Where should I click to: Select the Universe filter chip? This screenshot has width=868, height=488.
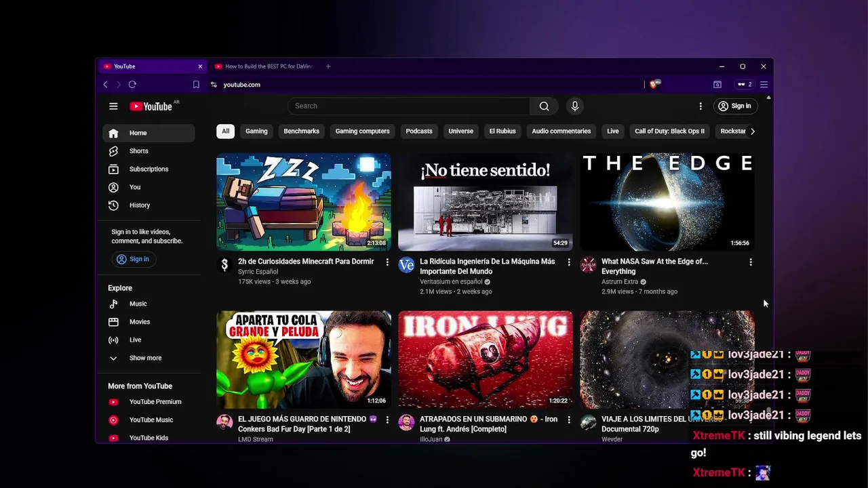tap(460, 131)
